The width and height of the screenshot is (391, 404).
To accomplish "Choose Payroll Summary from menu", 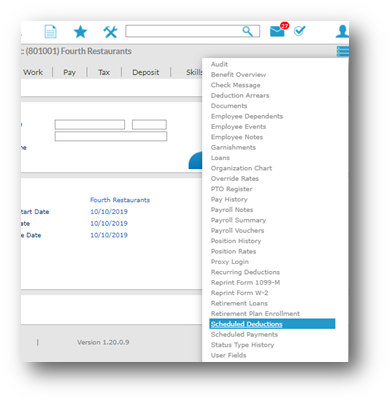I will (x=238, y=220).
